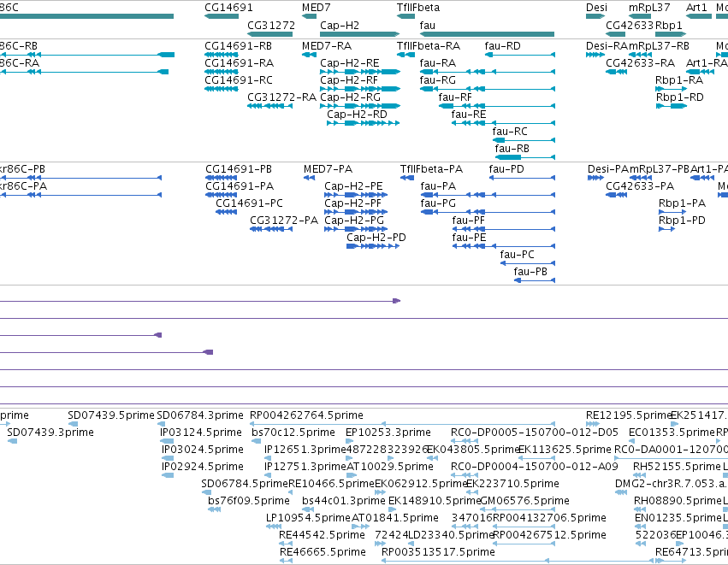Click protein fau-PF
This screenshot has height=565, width=728.
(469, 221)
